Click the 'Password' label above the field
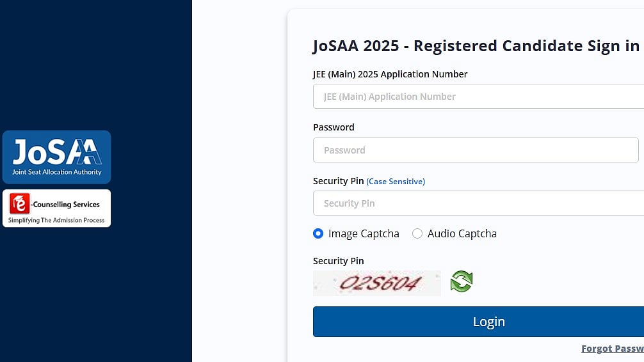The image size is (644, 362). coord(334,127)
